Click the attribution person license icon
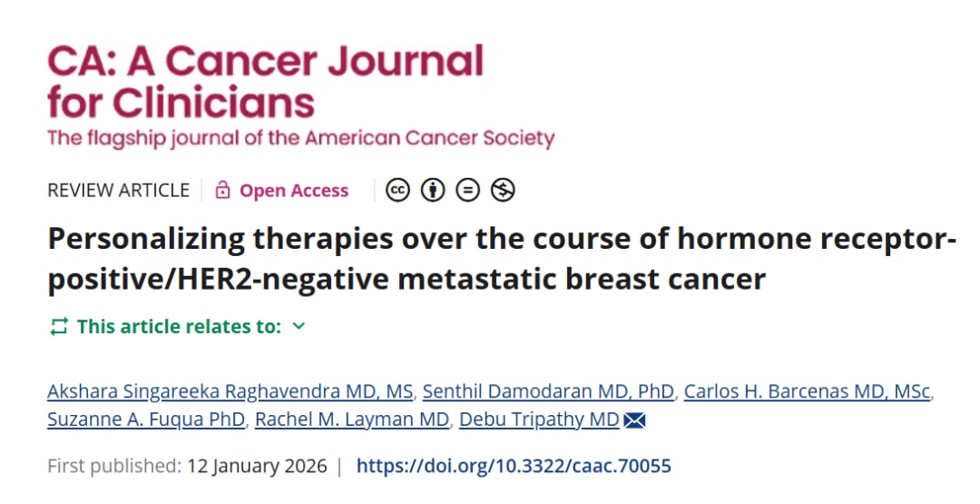The height and width of the screenshot is (504, 980). pos(434,190)
